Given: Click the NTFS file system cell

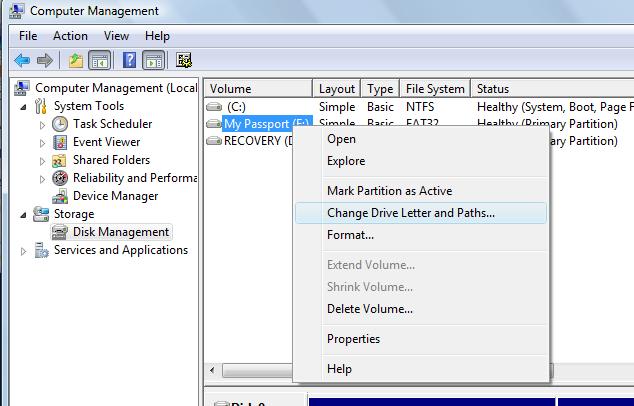Looking at the screenshot, I should pyautogui.click(x=420, y=107).
